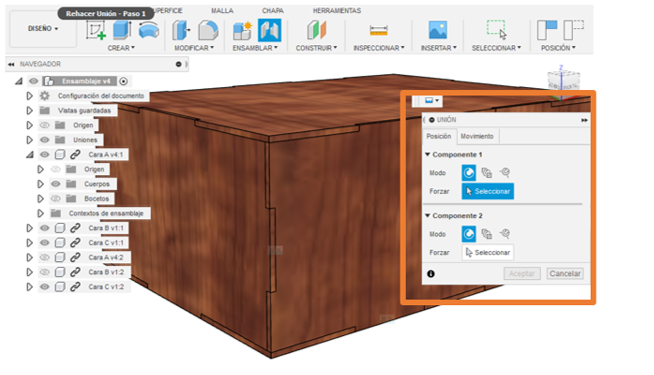Click the link icon of Cara A v4:1

(x=75, y=154)
